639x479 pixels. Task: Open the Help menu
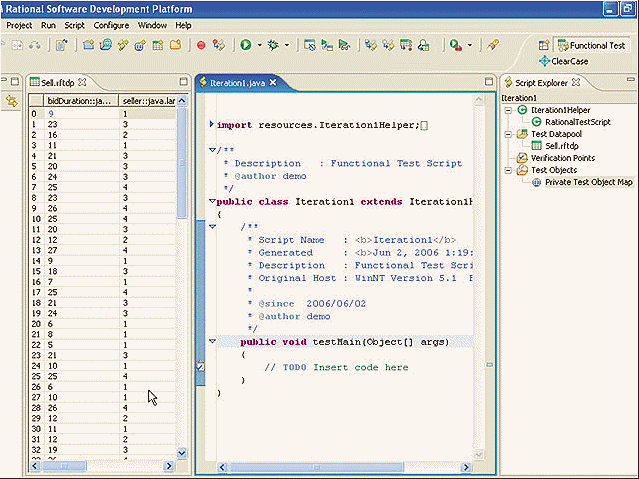pos(183,25)
